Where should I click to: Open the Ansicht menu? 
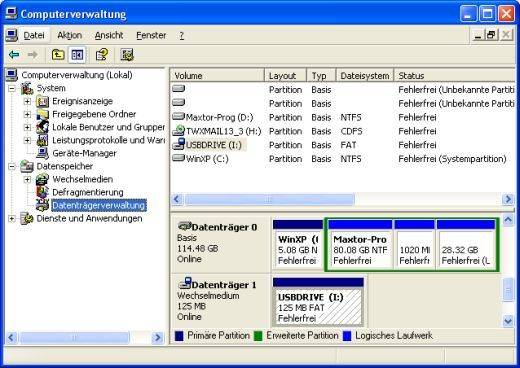tap(109, 35)
